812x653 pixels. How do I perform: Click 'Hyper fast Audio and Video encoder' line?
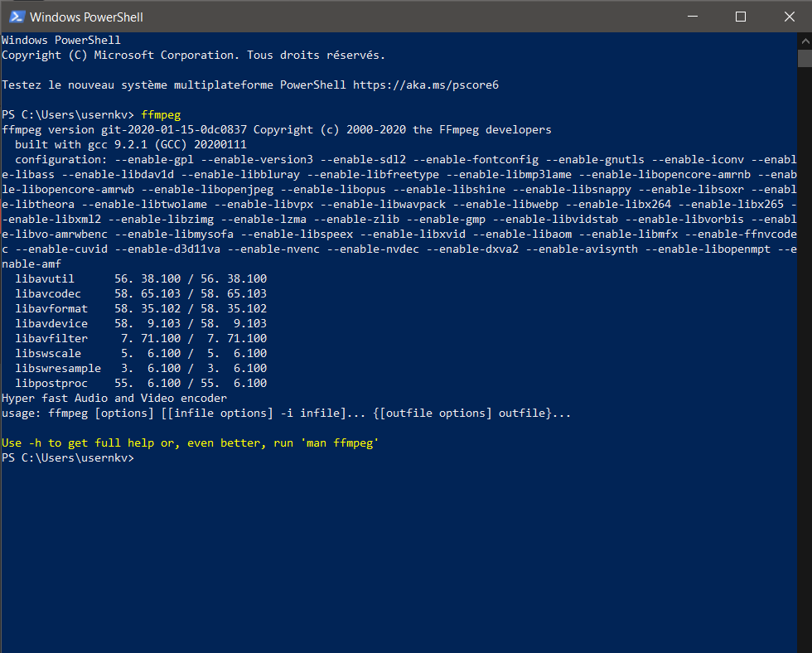(114, 399)
